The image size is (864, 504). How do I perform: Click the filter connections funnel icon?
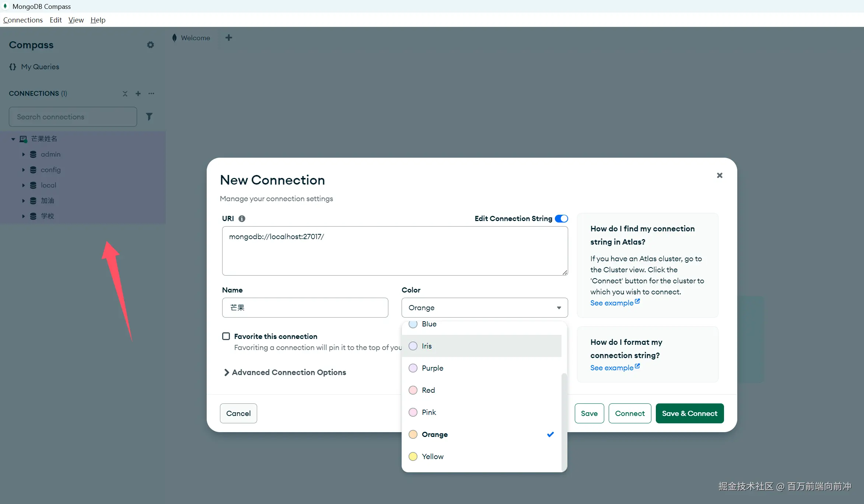pos(149,117)
